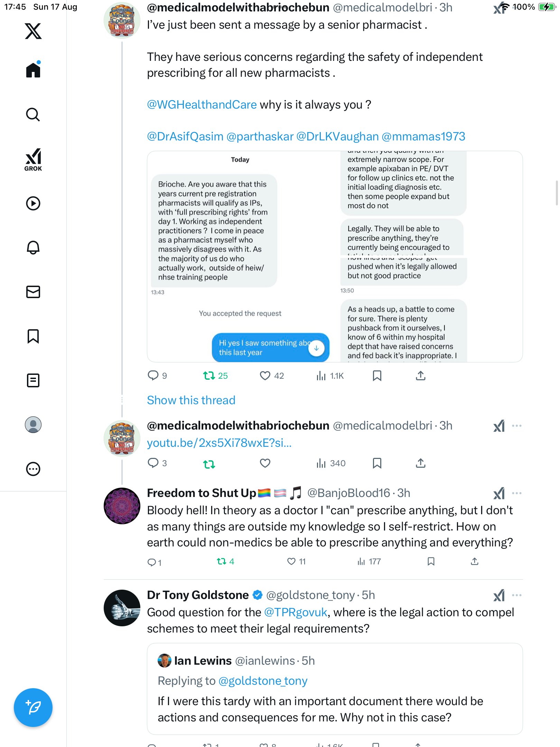Open Notifications bell in sidebar
The width and height of the screenshot is (560, 747).
tap(33, 247)
